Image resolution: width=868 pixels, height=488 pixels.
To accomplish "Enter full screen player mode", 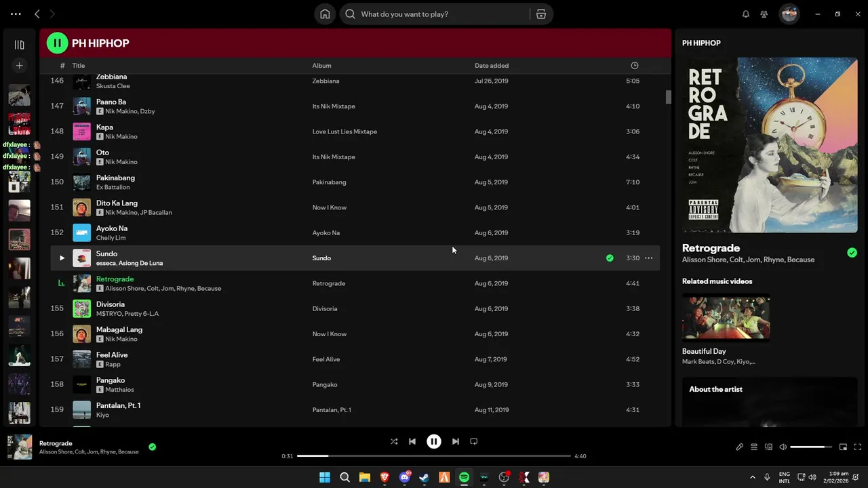I will tap(858, 447).
